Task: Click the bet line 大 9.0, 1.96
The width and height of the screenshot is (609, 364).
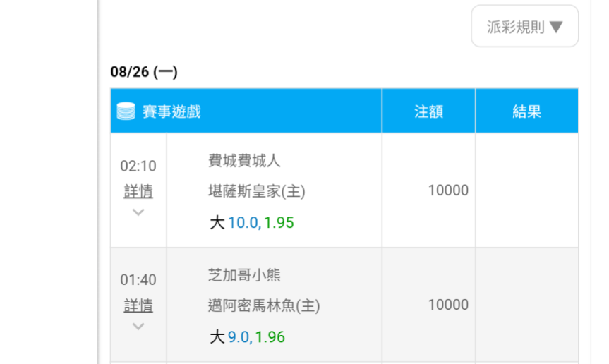Action: click(x=247, y=336)
